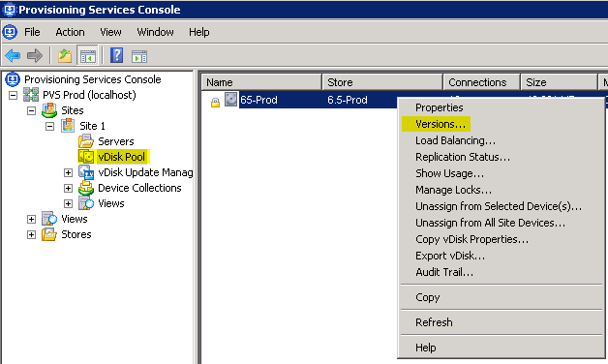Click the Site 1 icon in tree
Image resolution: width=608 pixels, height=364 pixels.
[x=68, y=126]
